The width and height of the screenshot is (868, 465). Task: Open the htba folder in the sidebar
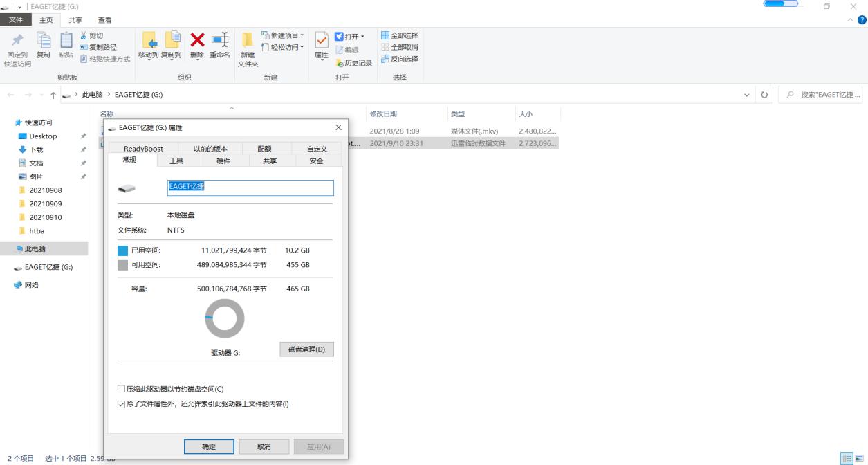tap(37, 230)
